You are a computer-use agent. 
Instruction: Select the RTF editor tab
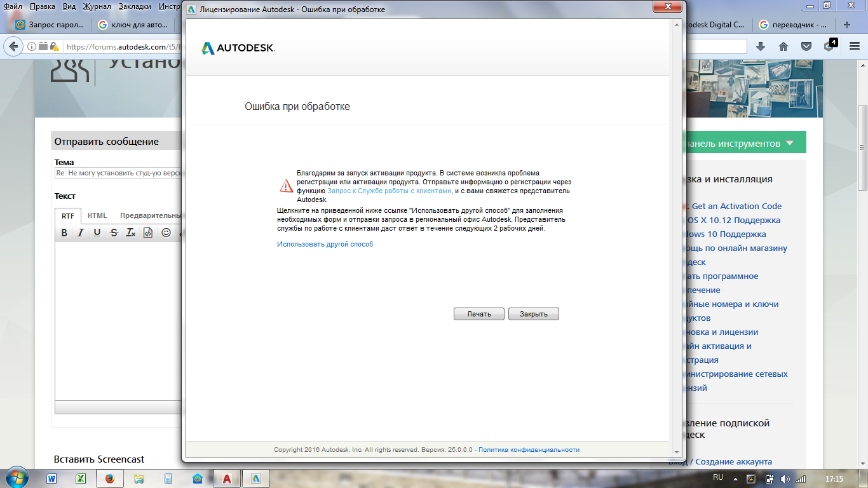pyautogui.click(x=68, y=216)
